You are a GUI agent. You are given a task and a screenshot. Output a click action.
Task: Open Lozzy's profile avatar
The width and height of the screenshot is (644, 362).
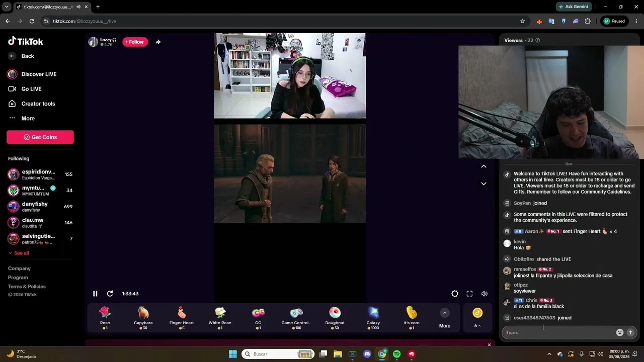pos(93,42)
